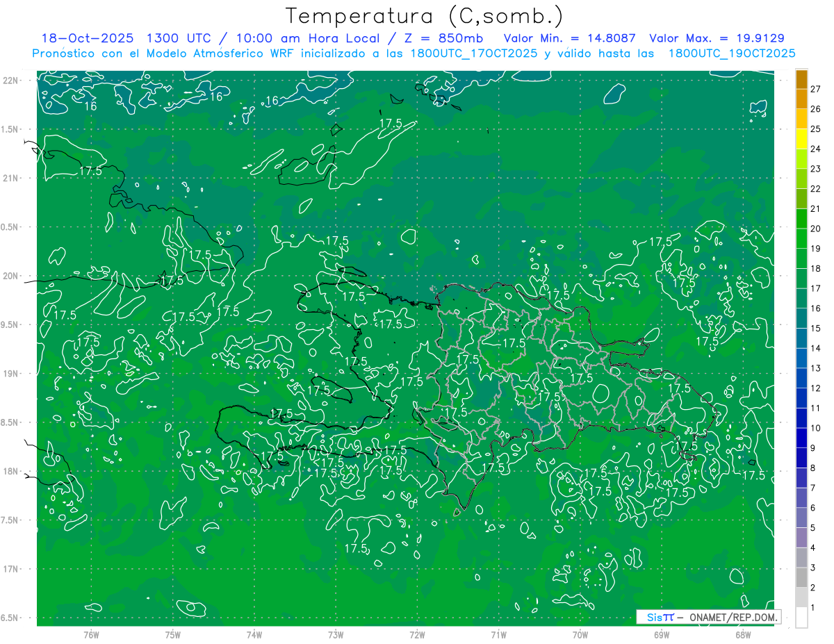Click the 73W longitude axis label
Viewport: 834px width, 644px height.
coord(336,635)
